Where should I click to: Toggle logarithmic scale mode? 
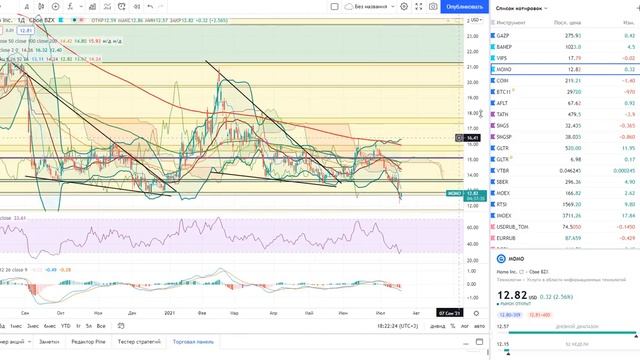click(464, 326)
